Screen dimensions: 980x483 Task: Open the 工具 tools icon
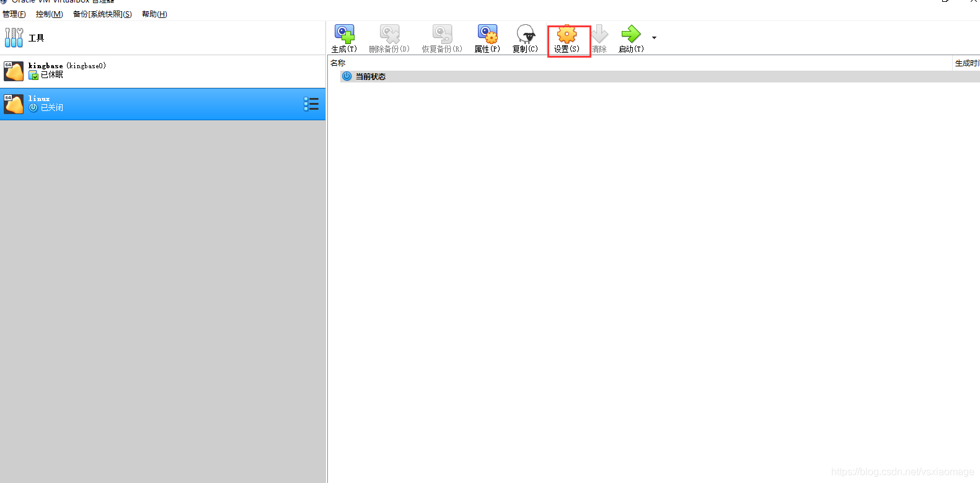pyautogui.click(x=14, y=38)
